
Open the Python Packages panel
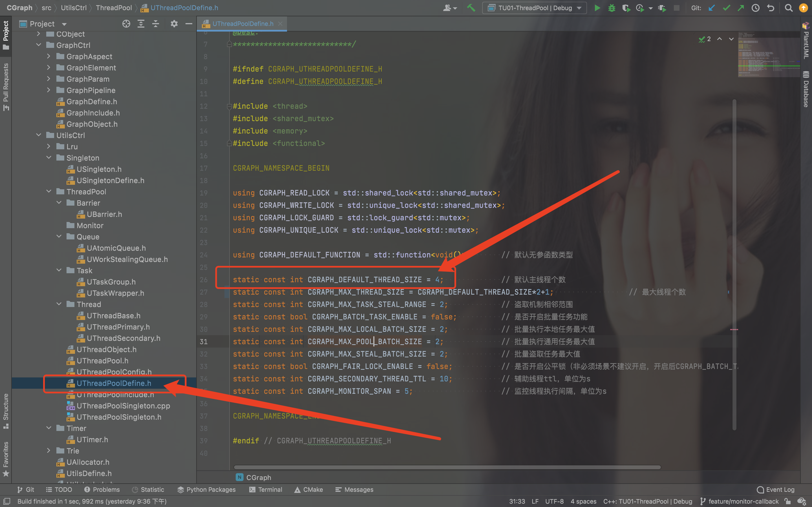coord(206,490)
